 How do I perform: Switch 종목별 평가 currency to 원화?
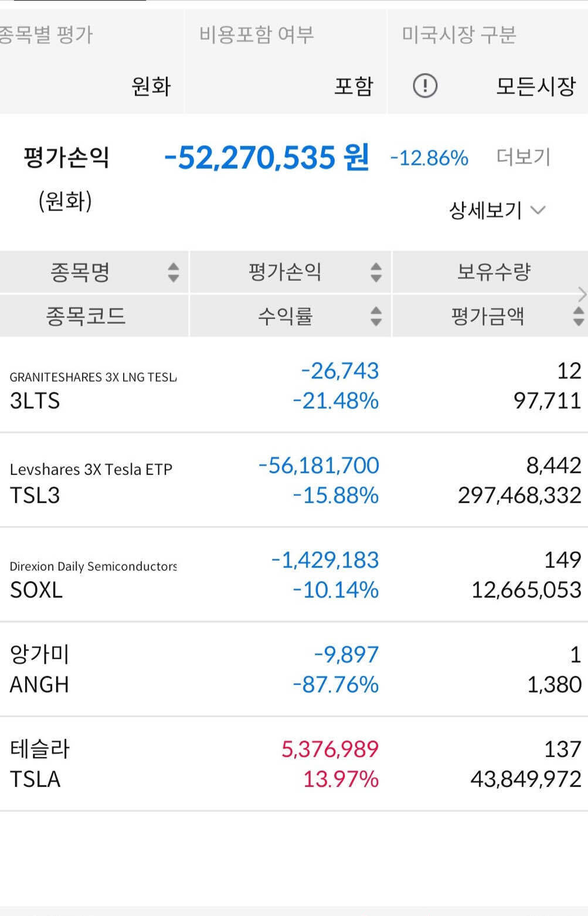(149, 86)
